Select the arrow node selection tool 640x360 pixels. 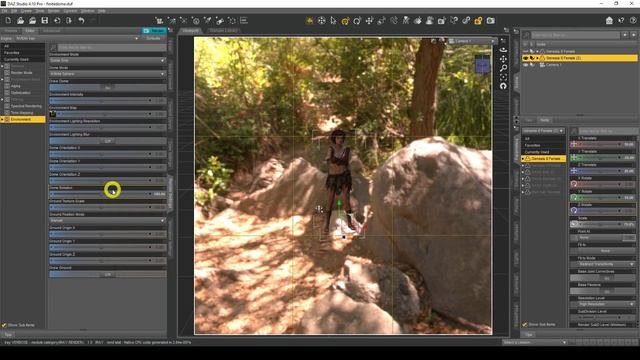pyautogui.click(x=333, y=20)
